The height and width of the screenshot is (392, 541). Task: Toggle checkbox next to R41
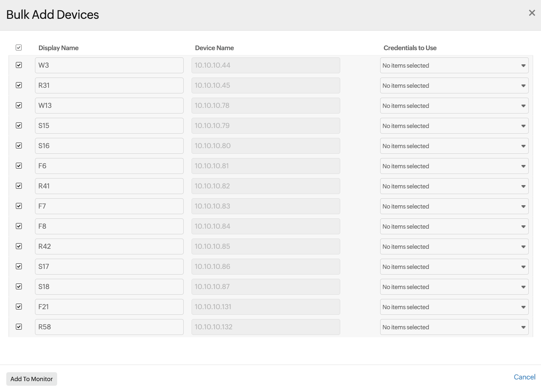tap(19, 186)
